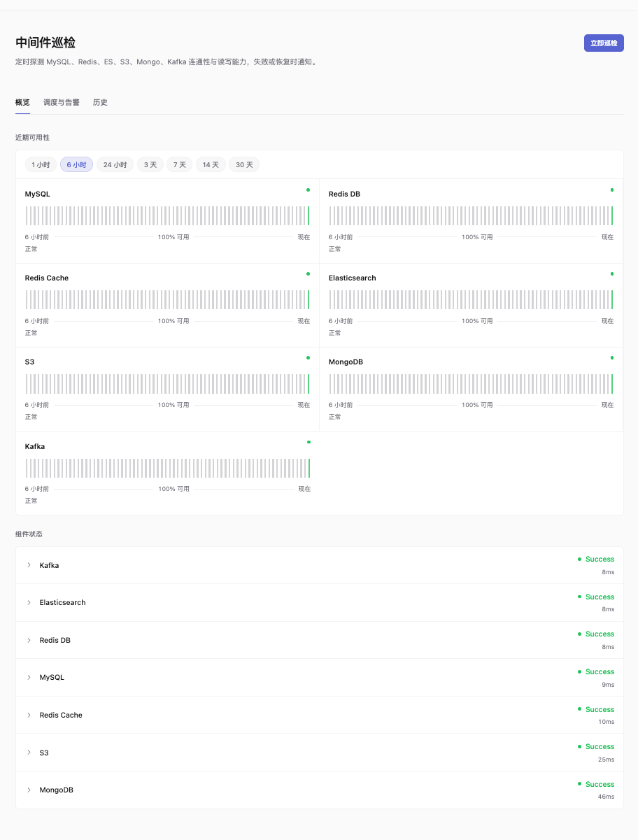
Task: Click the Redis DB availability bar chart
Action: click(x=471, y=215)
